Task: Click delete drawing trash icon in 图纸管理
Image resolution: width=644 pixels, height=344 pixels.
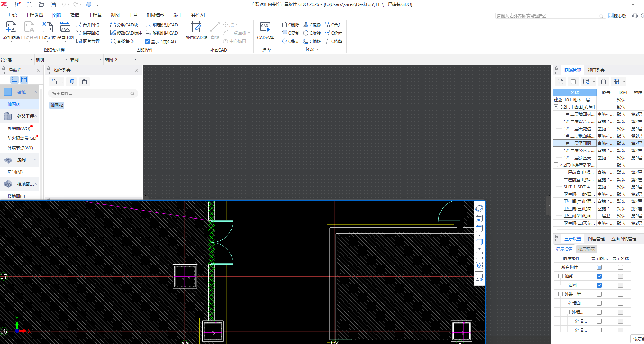Action: coord(604,82)
